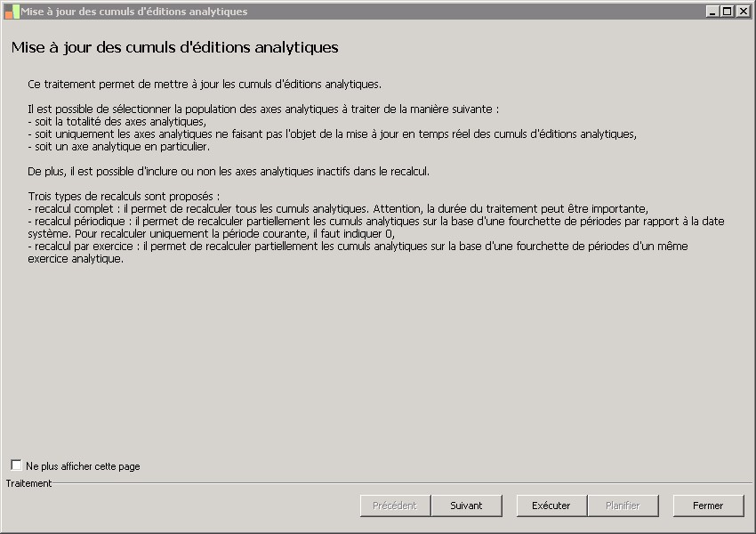Screen dimensions: 756x534
Task: Click the 'Ne plus afficher cette page' label
Action: coord(83,466)
